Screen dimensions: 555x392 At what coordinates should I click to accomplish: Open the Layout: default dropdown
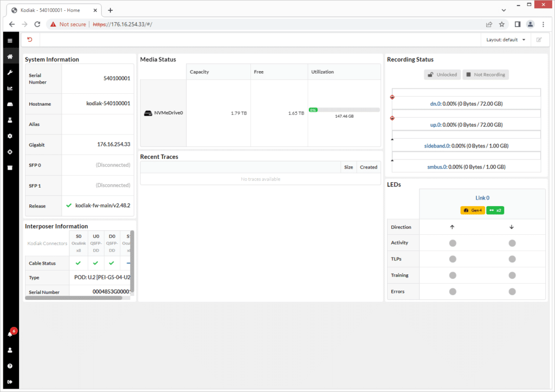pyautogui.click(x=506, y=40)
